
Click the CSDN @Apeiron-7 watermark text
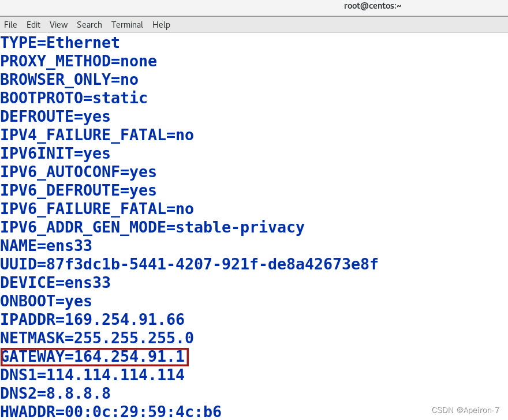point(465,410)
